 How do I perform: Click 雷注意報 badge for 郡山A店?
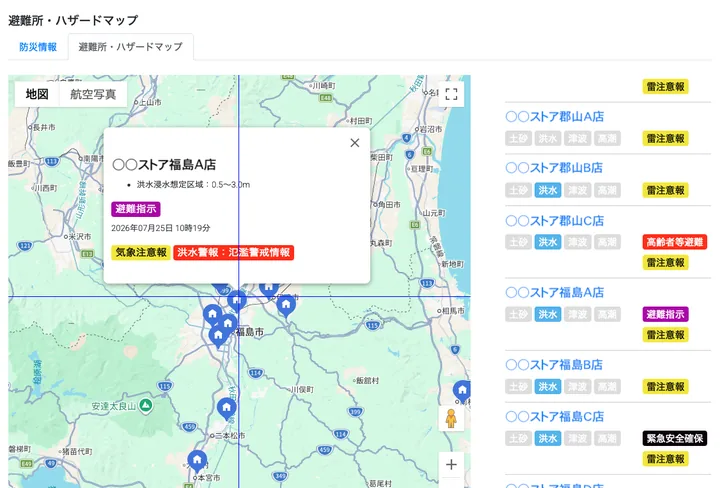(x=665, y=138)
